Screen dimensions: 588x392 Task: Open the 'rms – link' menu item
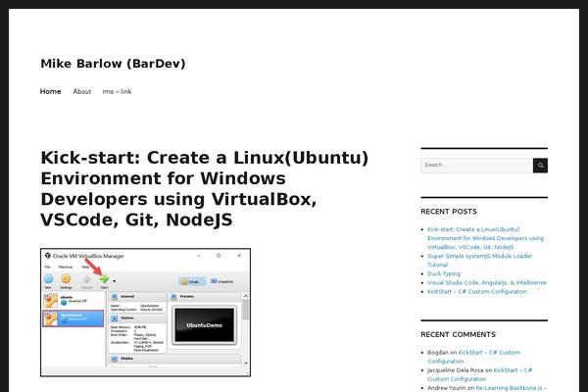117,91
